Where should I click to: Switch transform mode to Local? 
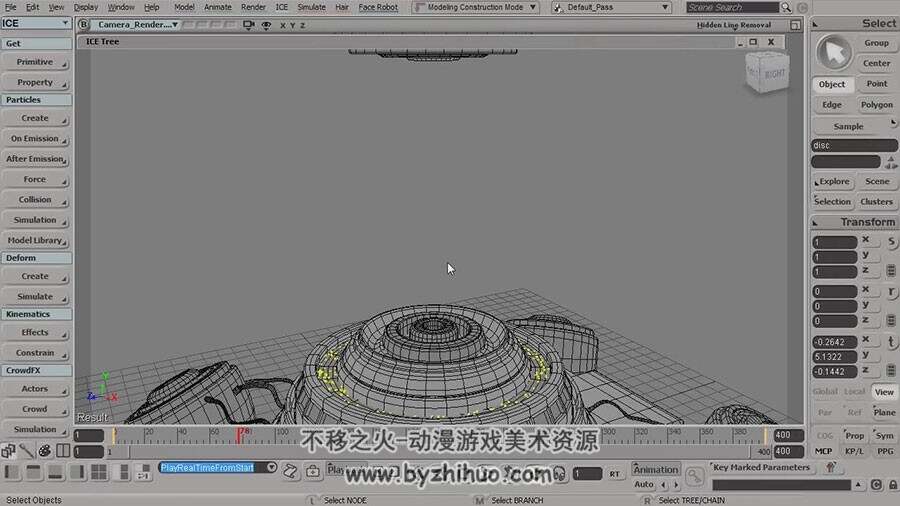(x=854, y=391)
